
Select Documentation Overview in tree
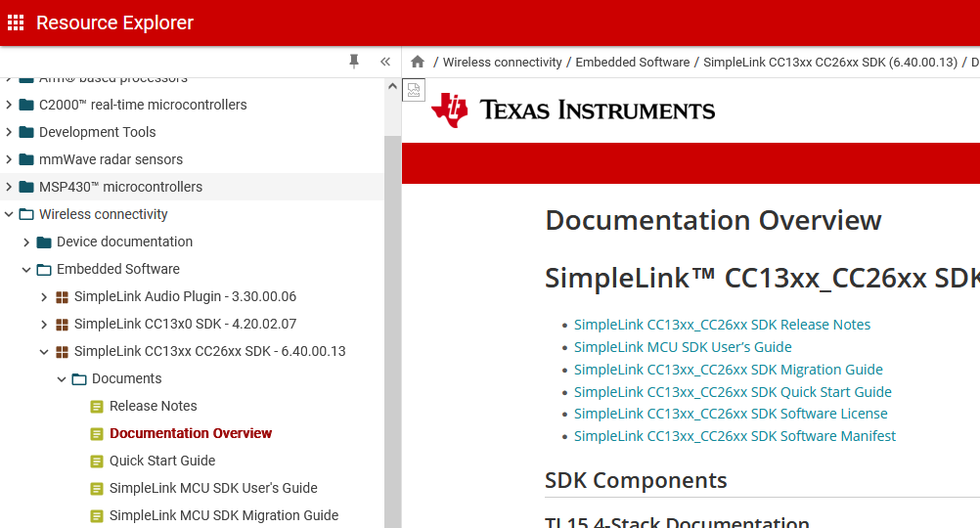(191, 434)
